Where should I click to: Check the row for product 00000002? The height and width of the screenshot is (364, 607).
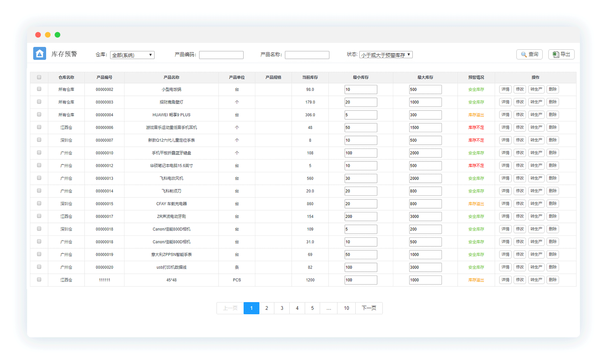[39, 89]
